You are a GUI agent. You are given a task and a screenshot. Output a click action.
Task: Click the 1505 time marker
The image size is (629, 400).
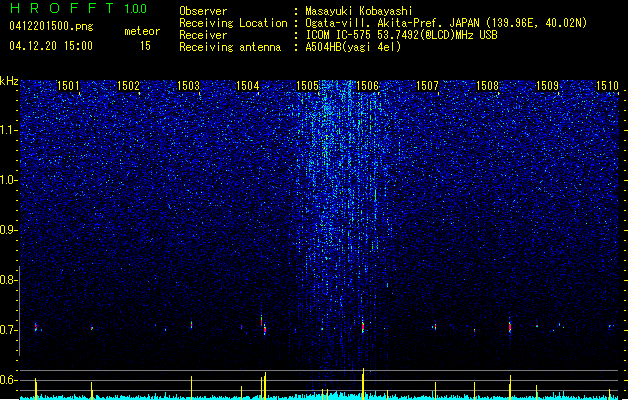point(308,86)
